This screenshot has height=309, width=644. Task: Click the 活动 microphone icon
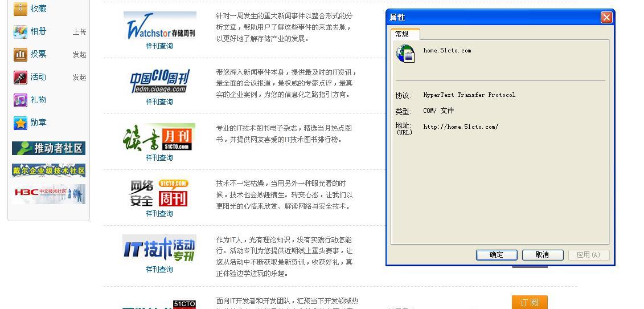(20, 77)
